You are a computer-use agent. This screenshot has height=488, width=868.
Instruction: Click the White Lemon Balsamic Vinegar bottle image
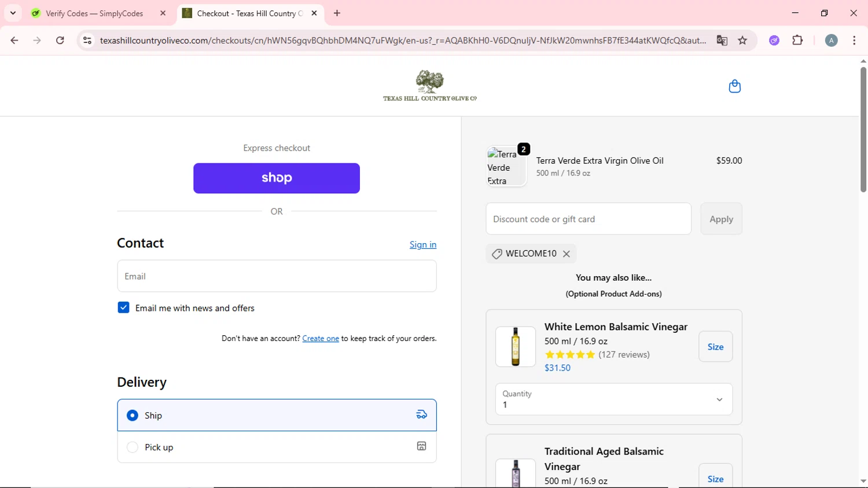point(515,347)
